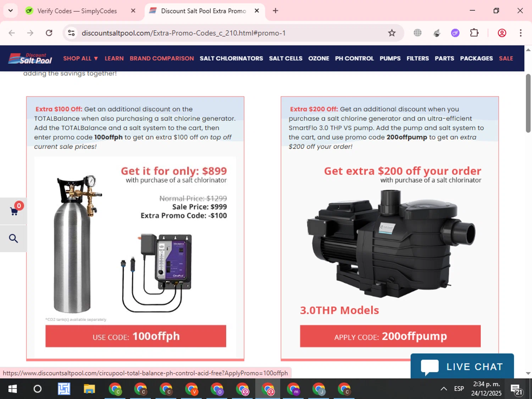Click the page vertical scrollbar thumb
The height and width of the screenshot is (399, 532).
click(x=528, y=103)
